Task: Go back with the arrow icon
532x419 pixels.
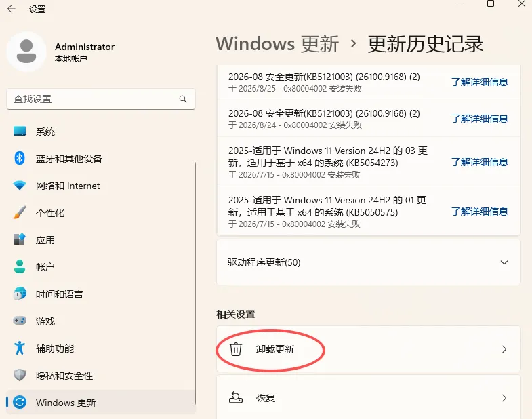Action: (x=12, y=9)
